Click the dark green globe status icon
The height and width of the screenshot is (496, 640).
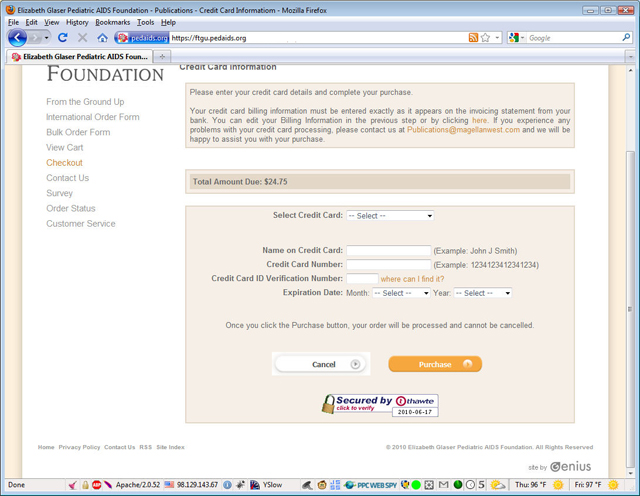click(x=458, y=485)
